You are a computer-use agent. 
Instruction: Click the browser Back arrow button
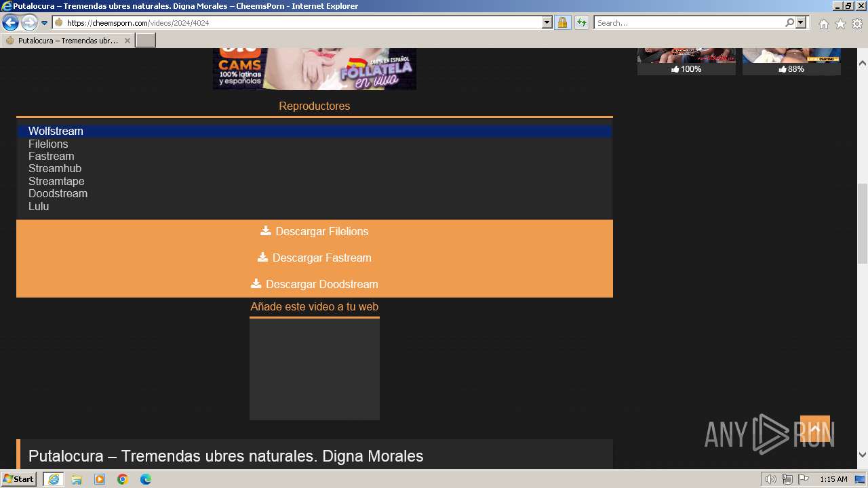pos(10,22)
